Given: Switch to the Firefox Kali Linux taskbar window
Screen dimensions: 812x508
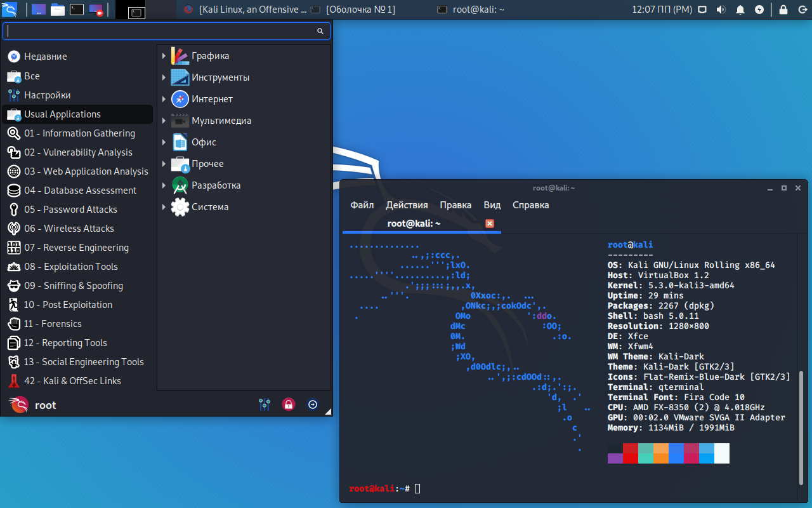Looking at the screenshot, I should click(246, 10).
